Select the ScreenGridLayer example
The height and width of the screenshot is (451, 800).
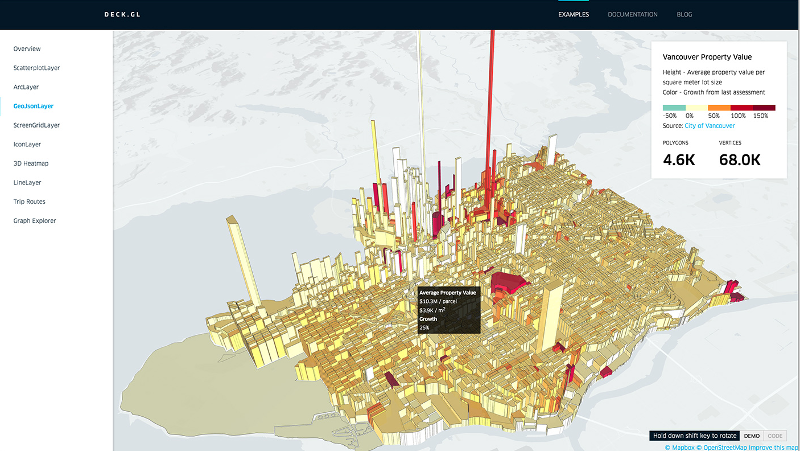pyautogui.click(x=37, y=125)
